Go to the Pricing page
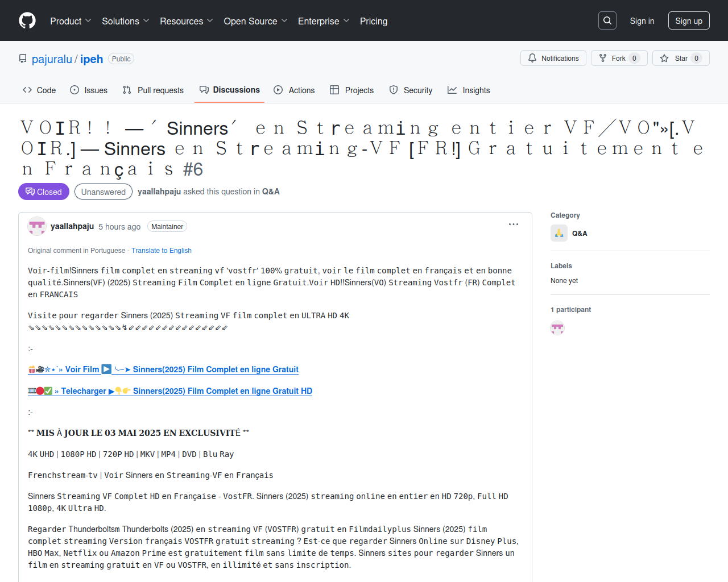Image resolution: width=728 pixels, height=582 pixels. tap(374, 21)
